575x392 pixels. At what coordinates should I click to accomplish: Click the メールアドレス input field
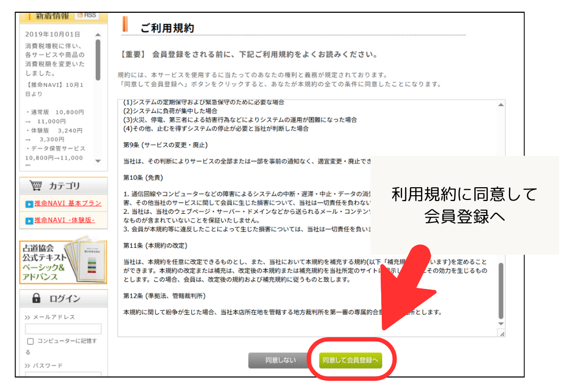(63, 329)
